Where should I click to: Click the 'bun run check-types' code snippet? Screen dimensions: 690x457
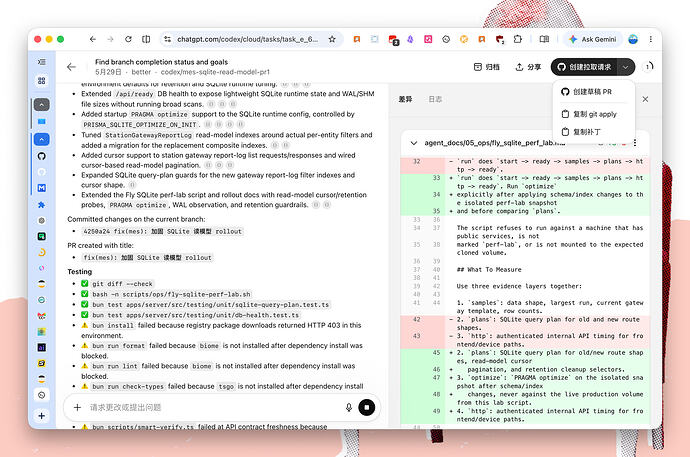pos(128,387)
